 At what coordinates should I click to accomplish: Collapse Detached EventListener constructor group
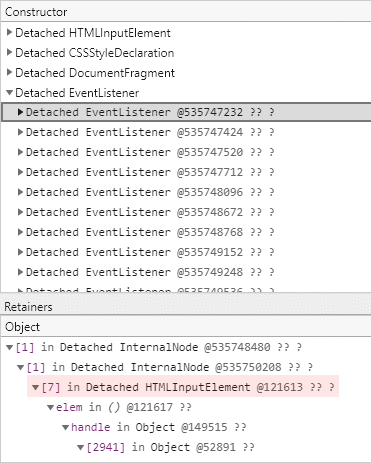click(x=9, y=92)
